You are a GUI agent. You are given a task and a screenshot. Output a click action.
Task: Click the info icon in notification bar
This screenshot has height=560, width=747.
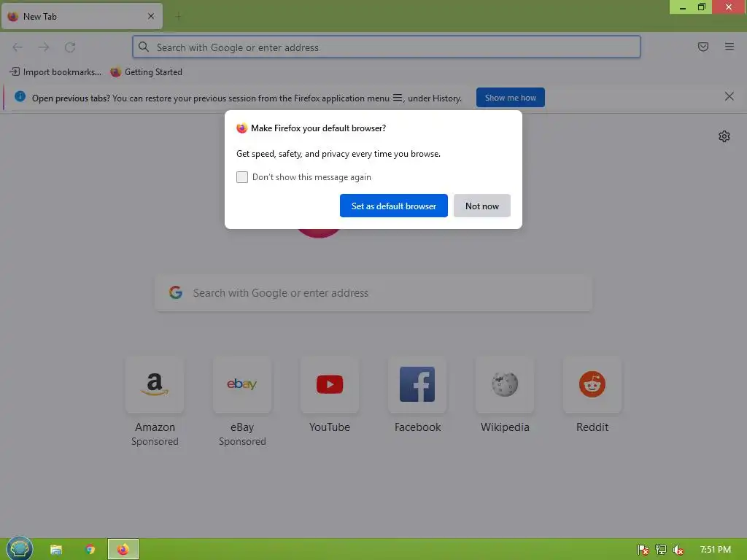20,96
